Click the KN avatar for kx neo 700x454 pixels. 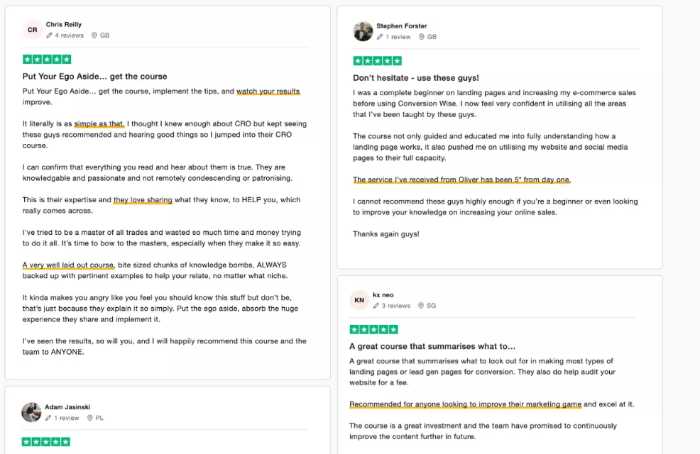pyautogui.click(x=359, y=300)
